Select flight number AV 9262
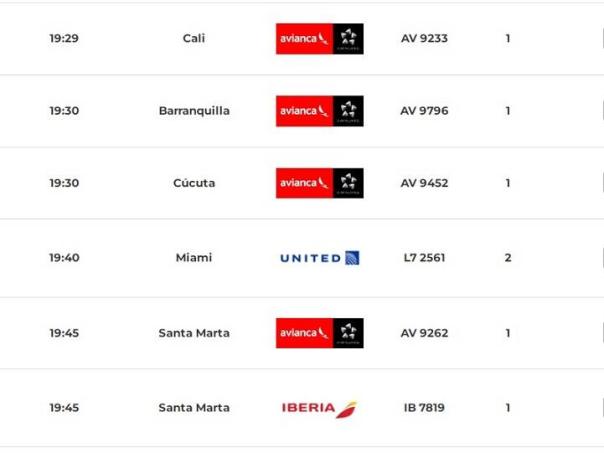 pyautogui.click(x=423, y=333)
